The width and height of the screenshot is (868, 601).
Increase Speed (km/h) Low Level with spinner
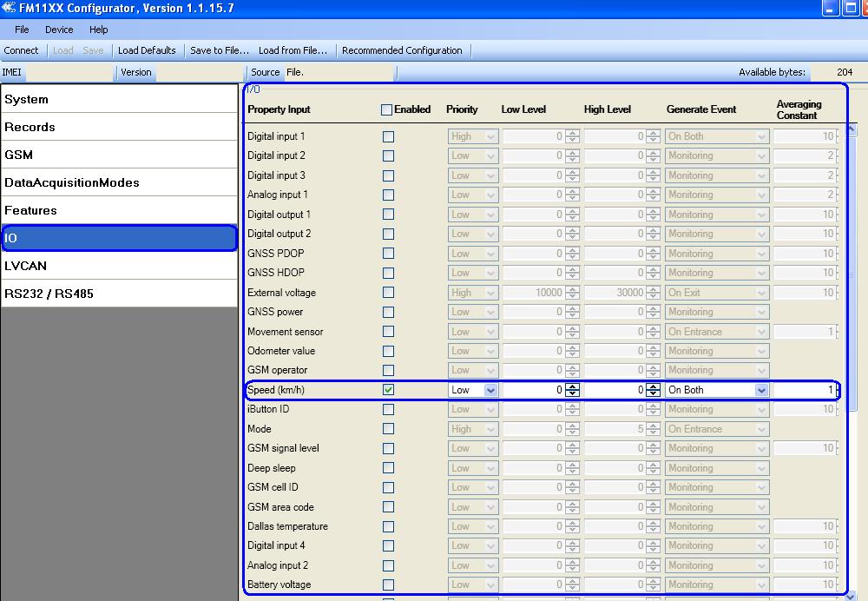[572, 386]
